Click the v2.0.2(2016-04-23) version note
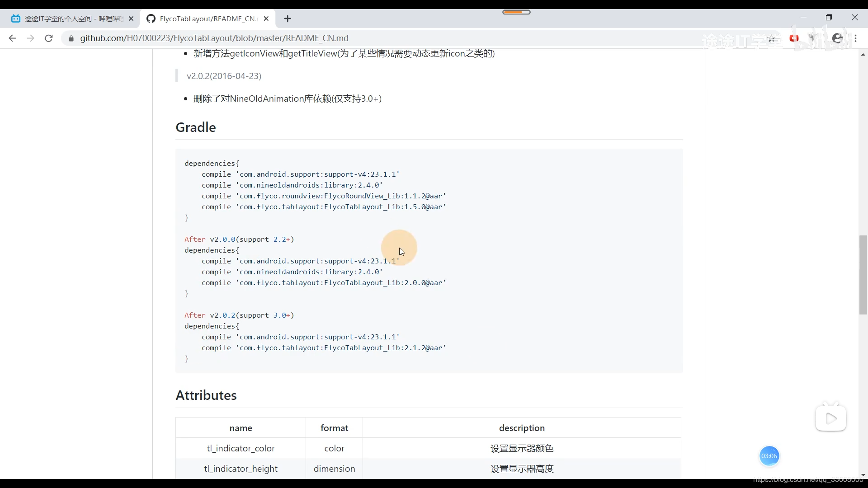The width and height of the screenshot is (868, 488). click(x=224, y=76)
